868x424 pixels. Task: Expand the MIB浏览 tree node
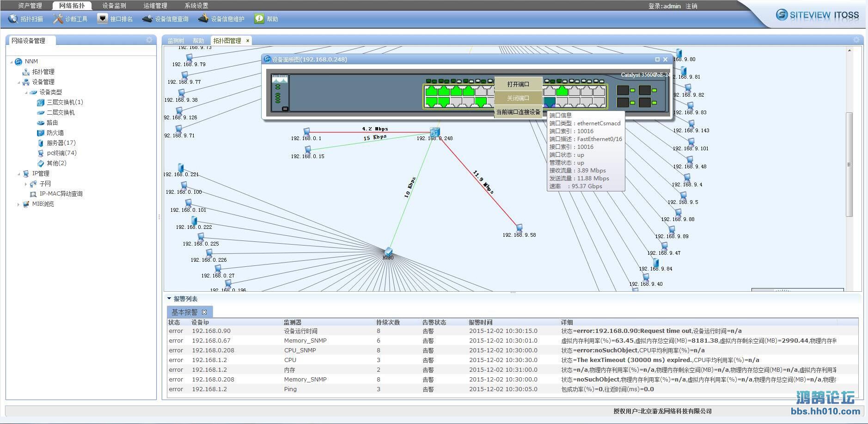click(x=18, y=204)
